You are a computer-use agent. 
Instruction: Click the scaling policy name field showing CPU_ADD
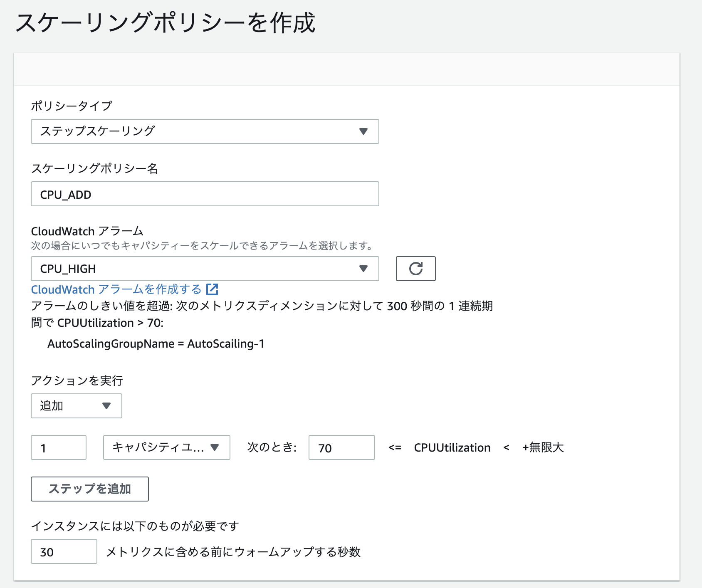pos(205,194)
